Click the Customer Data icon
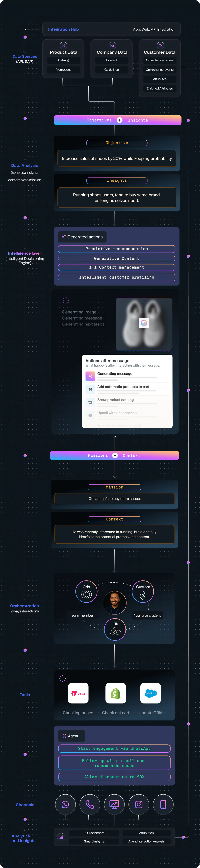 160,46
